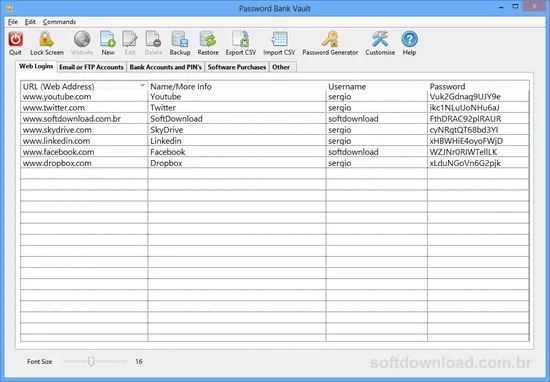Open the Customise tools icon
The height and width of the screenshot is (382, 550).
(380, 39)
